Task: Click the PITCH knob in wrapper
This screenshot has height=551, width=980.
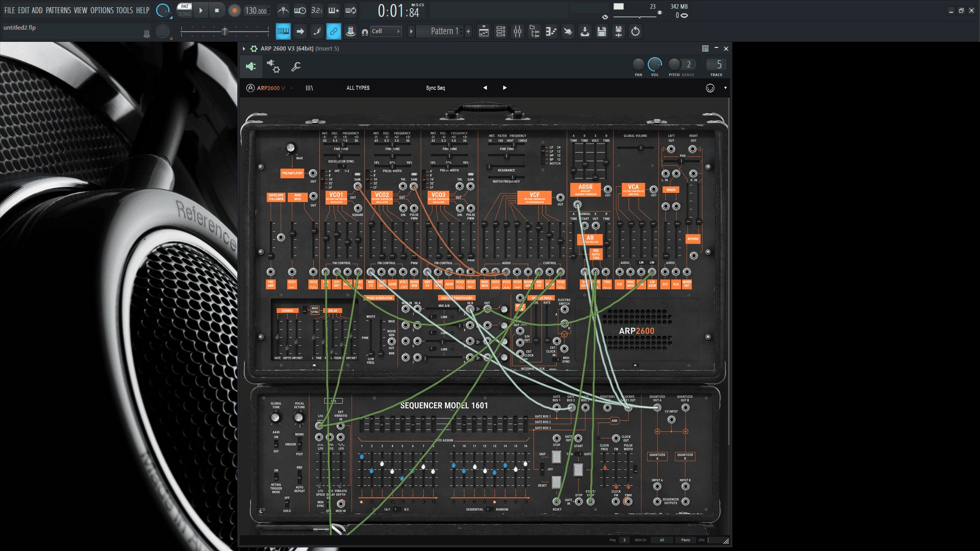Action: 674,64
